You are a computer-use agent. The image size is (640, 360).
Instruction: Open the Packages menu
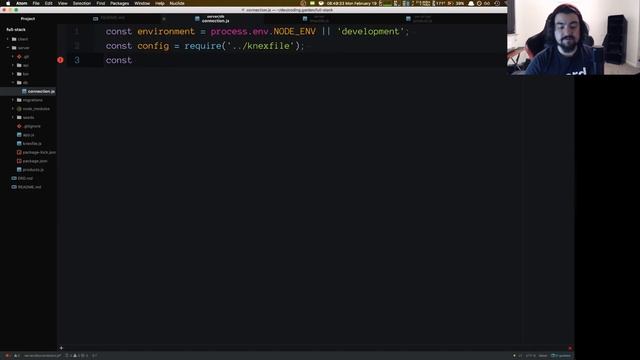click(x=120, y=3)
